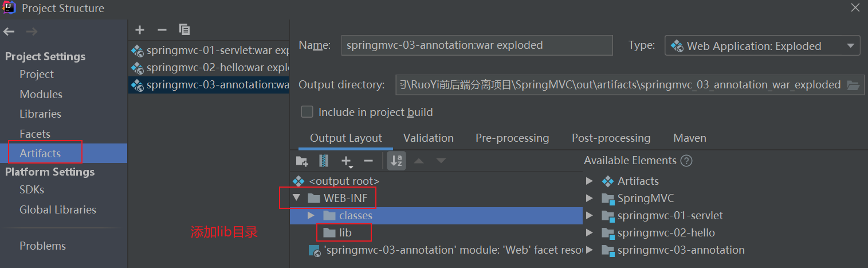Collapse the WEB-INF folder node
The image size is (868, 268).
(296, 198)
